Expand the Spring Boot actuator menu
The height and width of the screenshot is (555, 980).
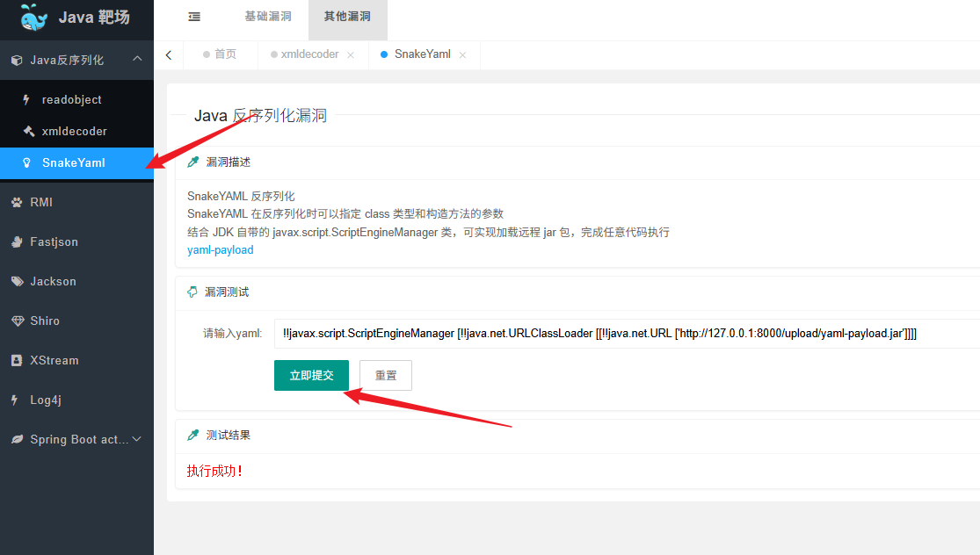76,439
